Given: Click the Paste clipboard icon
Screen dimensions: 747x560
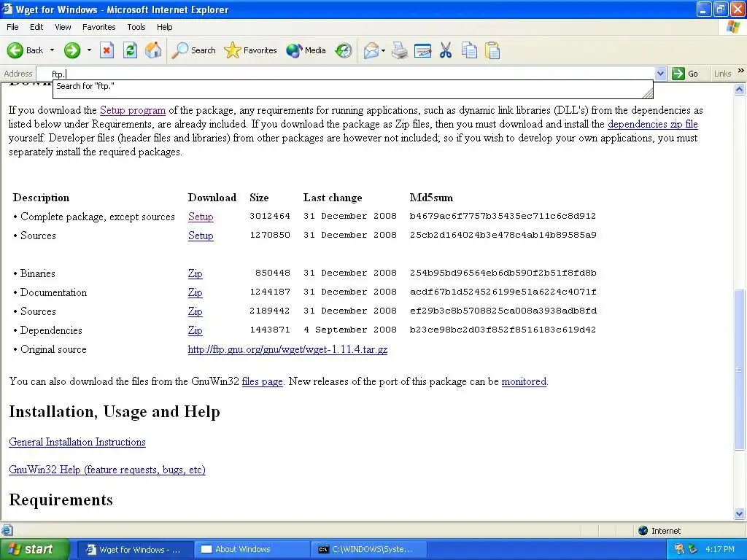Looking at the screenshot, I should coord(492,50).
